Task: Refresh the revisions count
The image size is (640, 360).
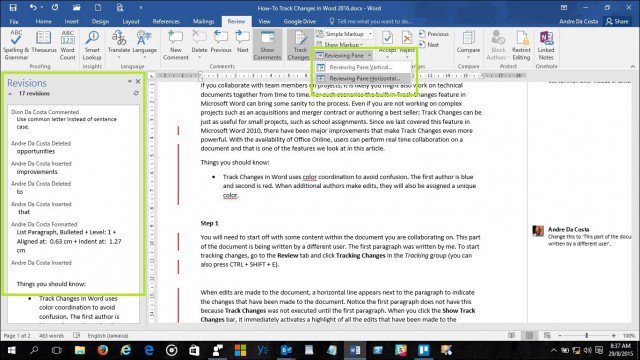Action: pyautogui.click(x=136, y=93)
